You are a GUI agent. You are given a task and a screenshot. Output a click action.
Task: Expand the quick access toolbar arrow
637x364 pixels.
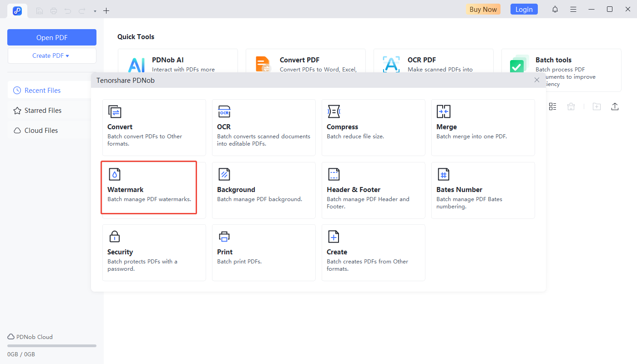click(x=95, y=11)
